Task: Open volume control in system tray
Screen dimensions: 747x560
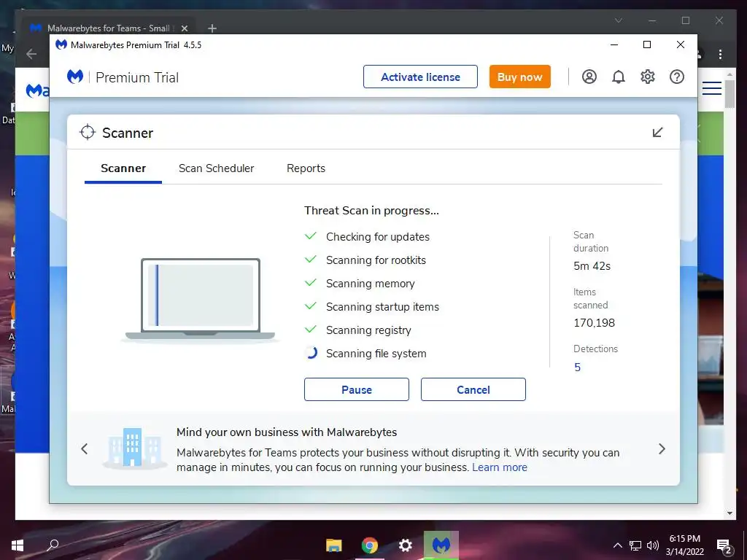Action: point(653,545)
